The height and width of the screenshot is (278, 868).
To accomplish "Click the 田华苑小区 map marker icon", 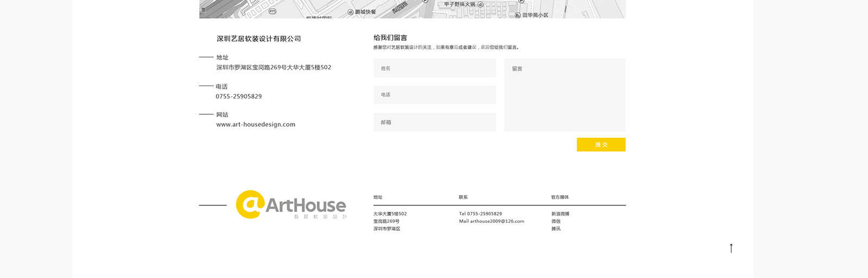I will [518, 15].
